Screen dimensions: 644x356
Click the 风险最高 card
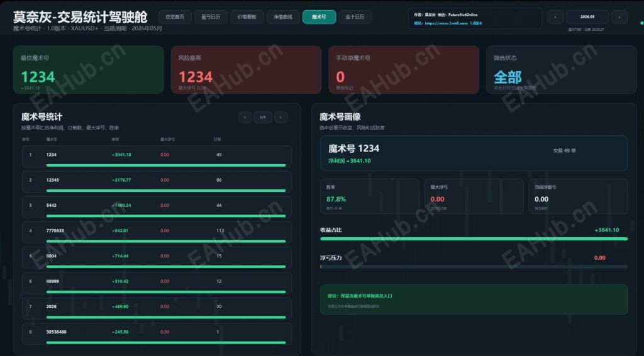(246, 69)
